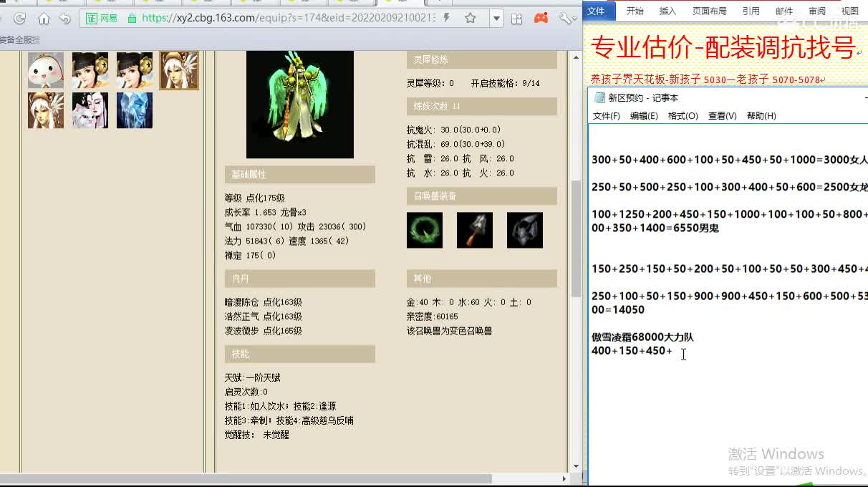
Task: Click the 暗渡陈仓 点化163级 row
Action: [x=264, y=302]
